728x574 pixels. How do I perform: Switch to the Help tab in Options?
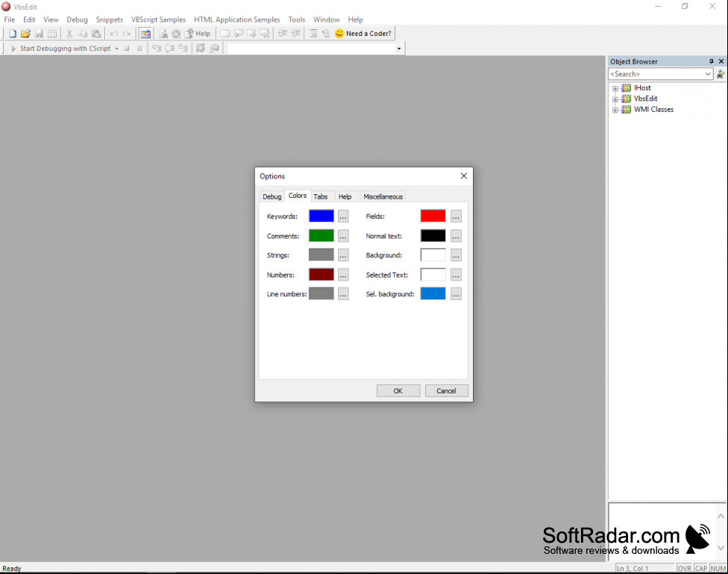[x=345, y=196]
